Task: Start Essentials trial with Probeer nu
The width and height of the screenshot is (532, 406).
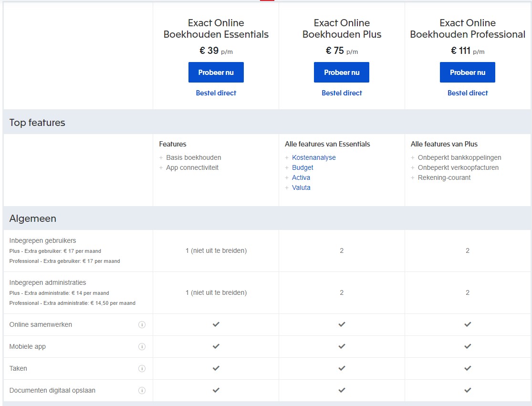Action: 216,72
